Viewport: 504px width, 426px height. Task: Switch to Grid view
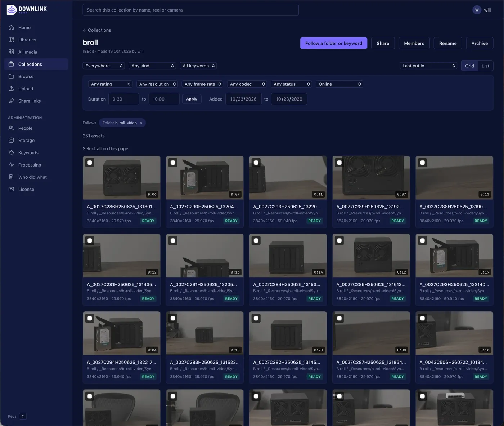pyautogui.click(x=469, y=66)
